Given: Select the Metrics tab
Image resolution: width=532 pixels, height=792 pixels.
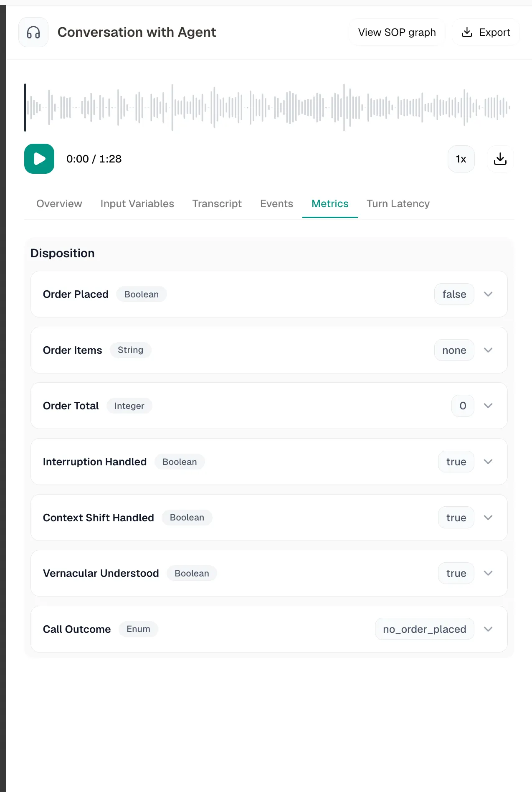Looking at the screenshot, I should pos(330,203).
